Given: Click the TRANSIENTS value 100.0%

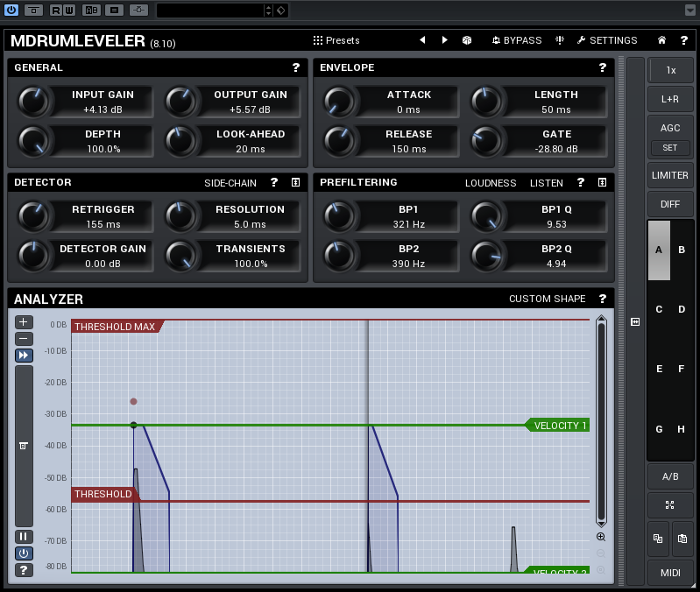Looking at the screenshot, I should (251, 264).
